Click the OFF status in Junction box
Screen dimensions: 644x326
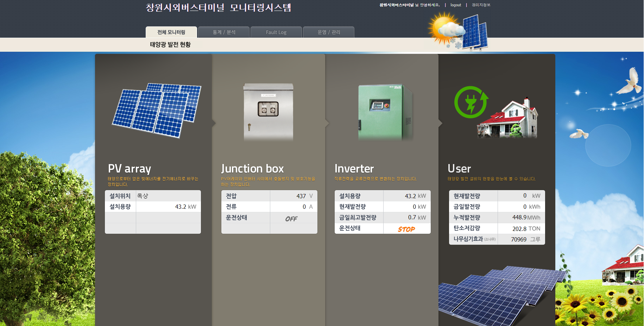pyautogui.click(x=291, y=219)
